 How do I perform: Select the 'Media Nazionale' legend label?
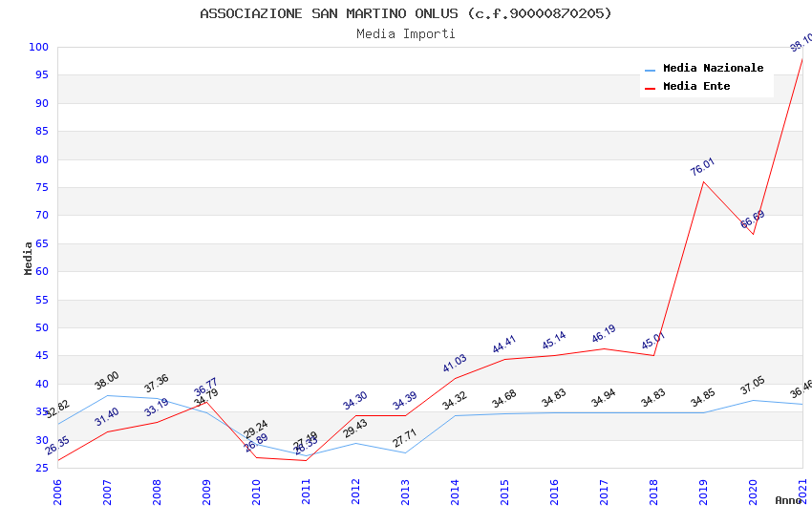point(713,68)
